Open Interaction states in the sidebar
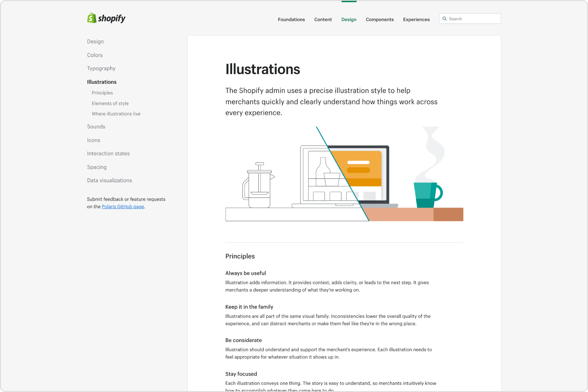Image resolution: width=588 pixels, height=392 pixels. pos(108,153)
